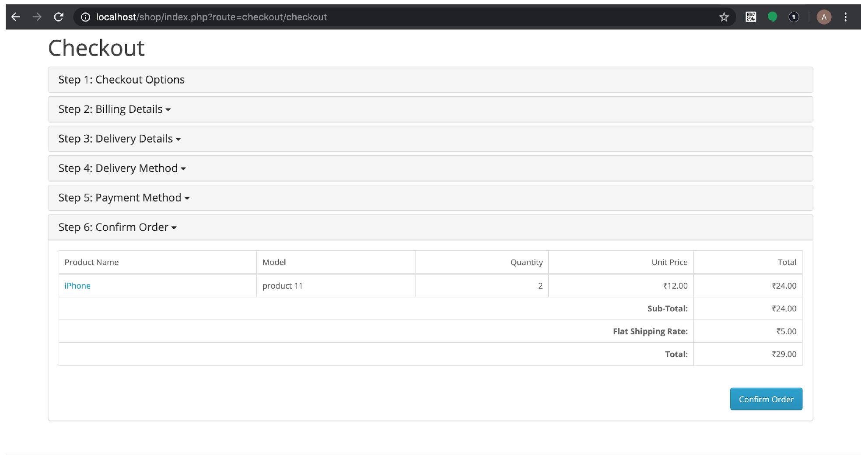View site information icon in address bar
Viewport: 868px width, 470px height.
point(86,17)
